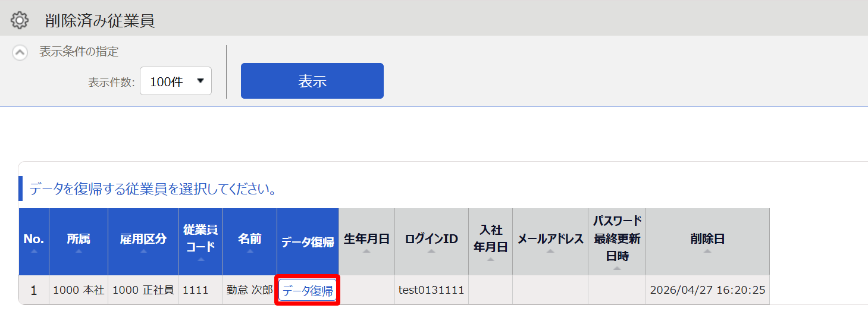
Task: Sort by the 削除日 column header
Action: 707,241
